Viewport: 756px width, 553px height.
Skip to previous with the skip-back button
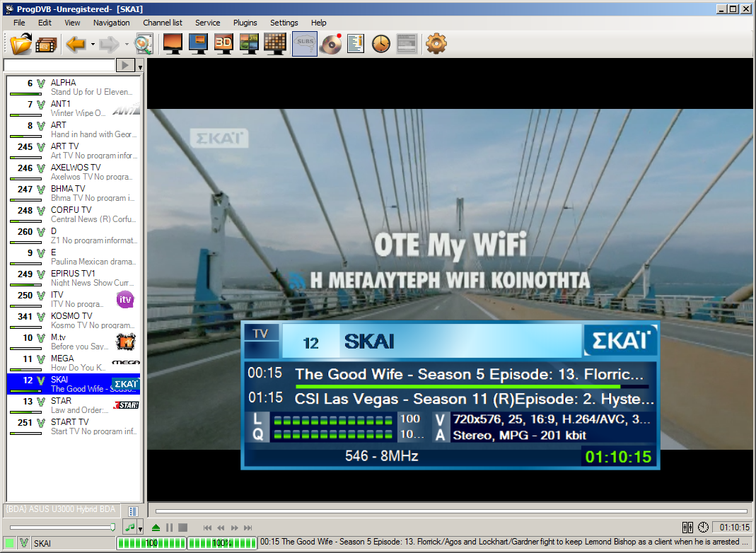(207, 528)
